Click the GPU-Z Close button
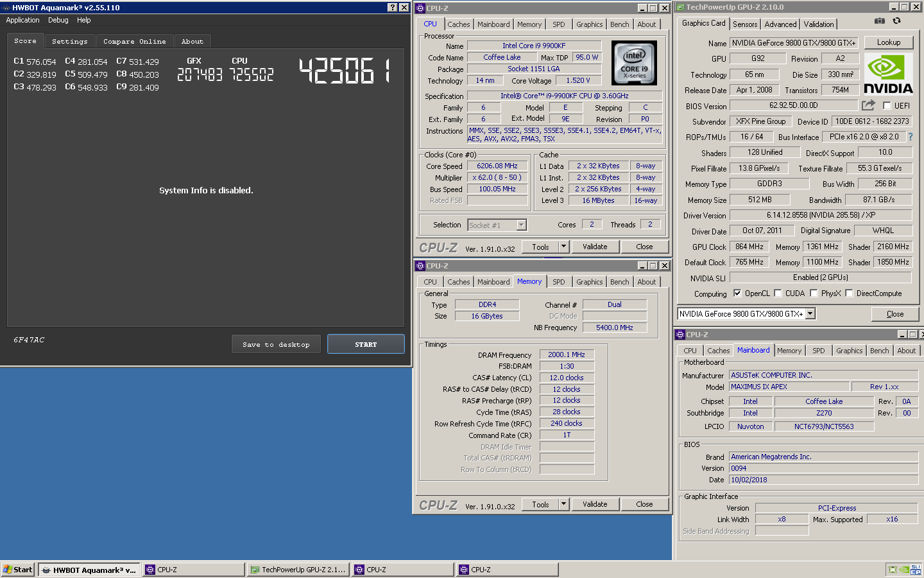The width and height of the screenshot is (924, 578). pyautogui.click(x=895, y=314)
